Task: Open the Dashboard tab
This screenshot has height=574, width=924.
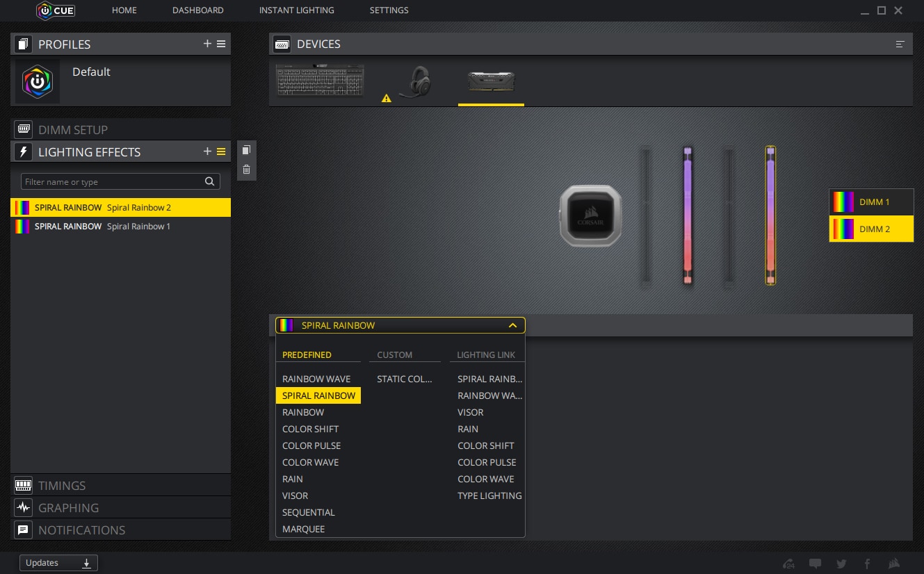Action: click(198, 10)
